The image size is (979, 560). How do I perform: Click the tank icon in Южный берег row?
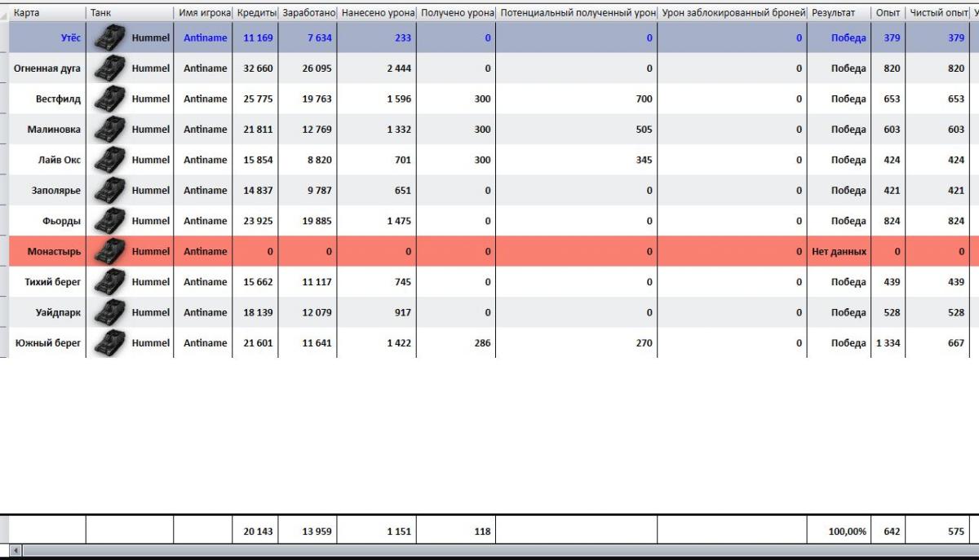[109, 343]
